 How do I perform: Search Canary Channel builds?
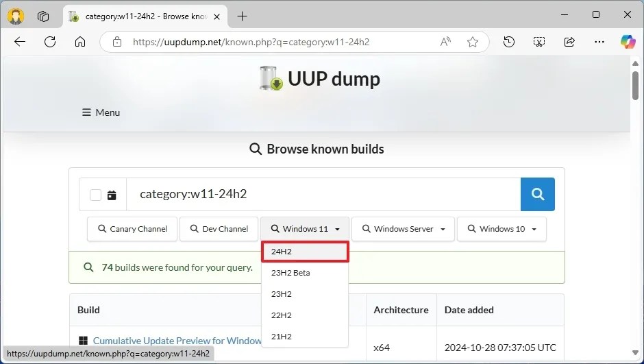coord(132,229)
